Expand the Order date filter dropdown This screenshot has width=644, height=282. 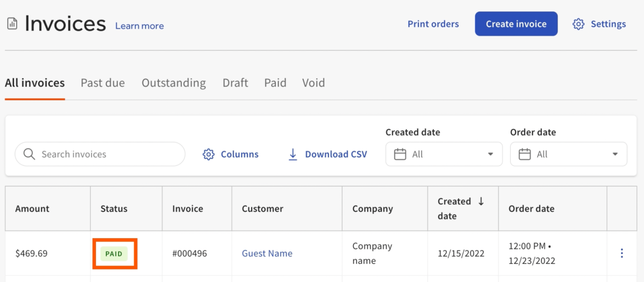pyautogui.click(x=615, y=154)
